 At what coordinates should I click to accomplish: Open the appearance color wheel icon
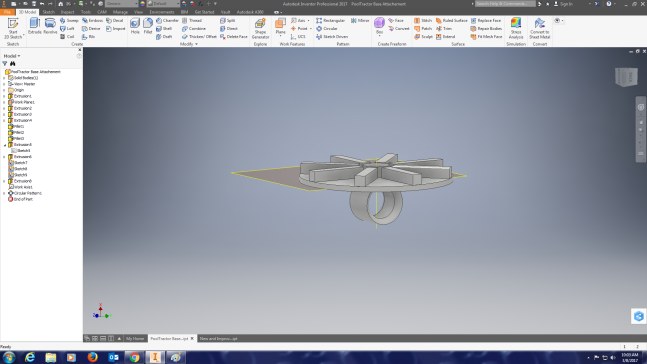pos(142,4)
